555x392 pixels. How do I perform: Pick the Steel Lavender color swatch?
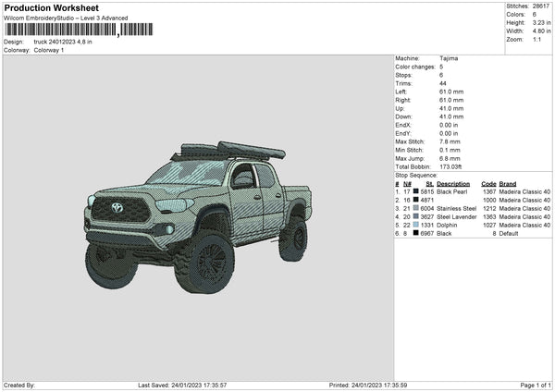tap(416, 216)
